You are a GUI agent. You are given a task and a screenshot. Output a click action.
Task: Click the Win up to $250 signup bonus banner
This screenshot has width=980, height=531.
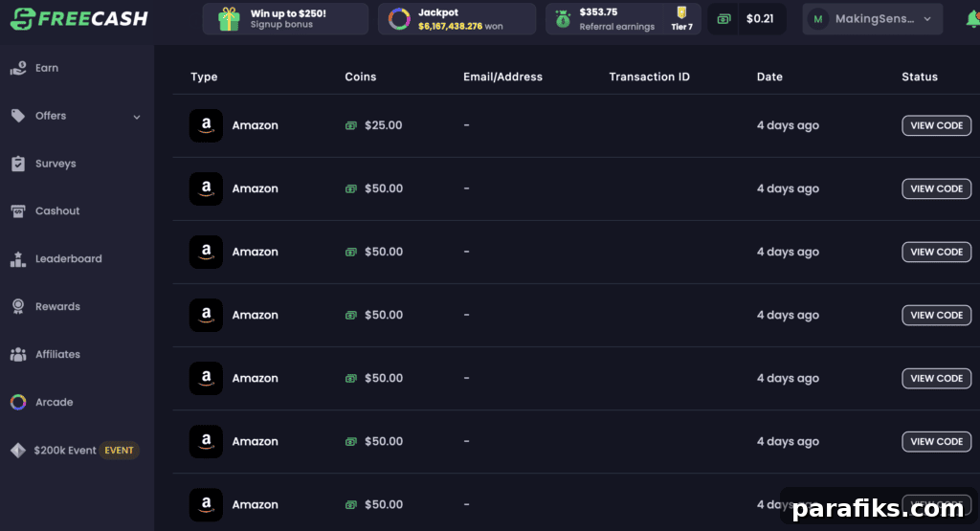285,19
